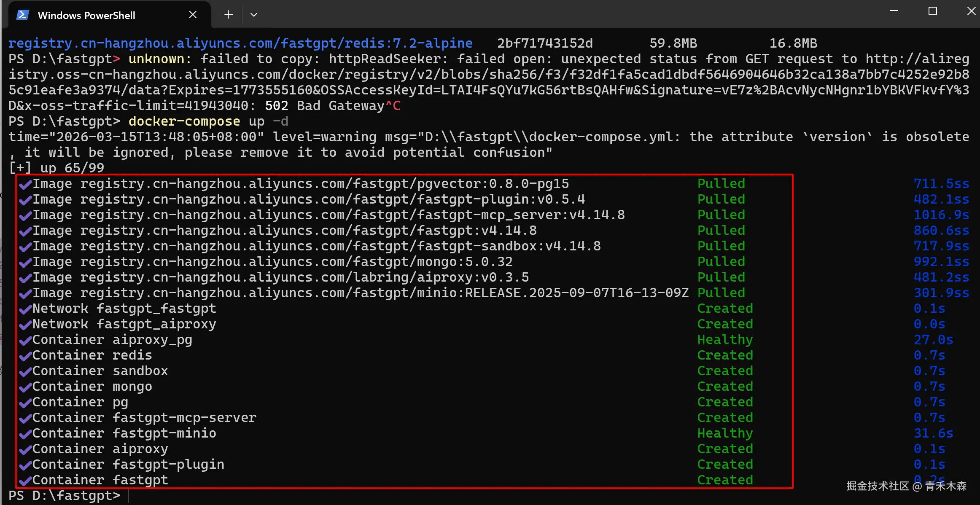This screenshot has height=505, width=980.
Task: Select the Windows PowerShell tab
Action: pyautogui.click(x=86, y=16)
